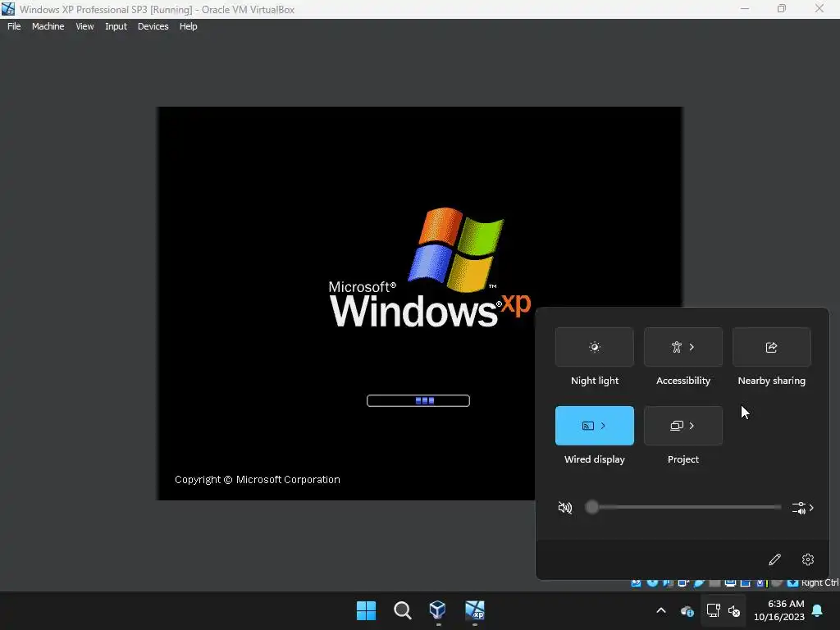The width and height of the screenshot is (840, 630).
Task: Minimize the VirtualBox VM window
Action: coord(745,8)
